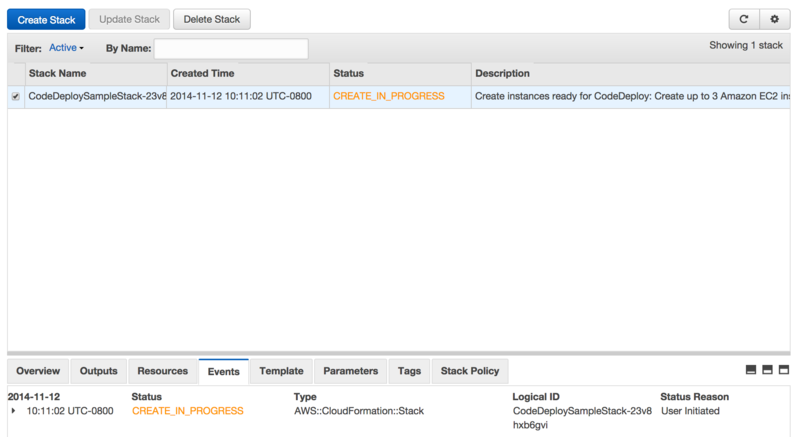Click the event Logical ID CodeDeploySampleStack-23v8 hxb6gvi
The height and width of the screenshot is (437, 800).
(582, 418)
